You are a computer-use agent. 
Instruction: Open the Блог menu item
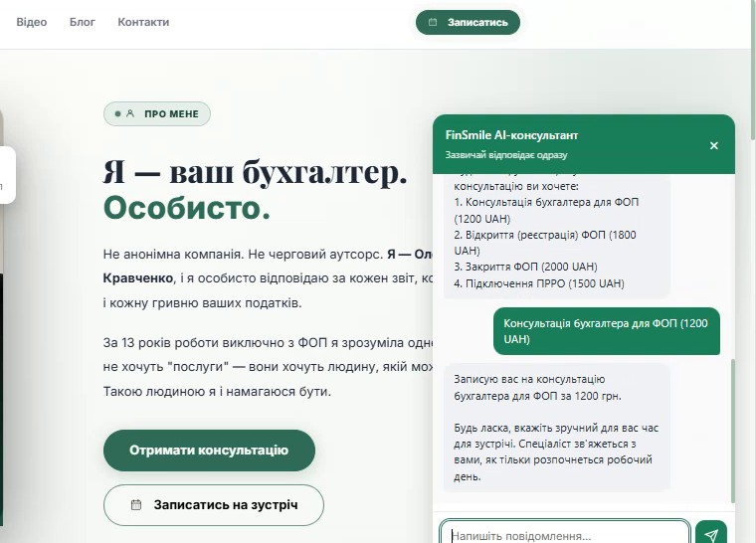point(83,22)
